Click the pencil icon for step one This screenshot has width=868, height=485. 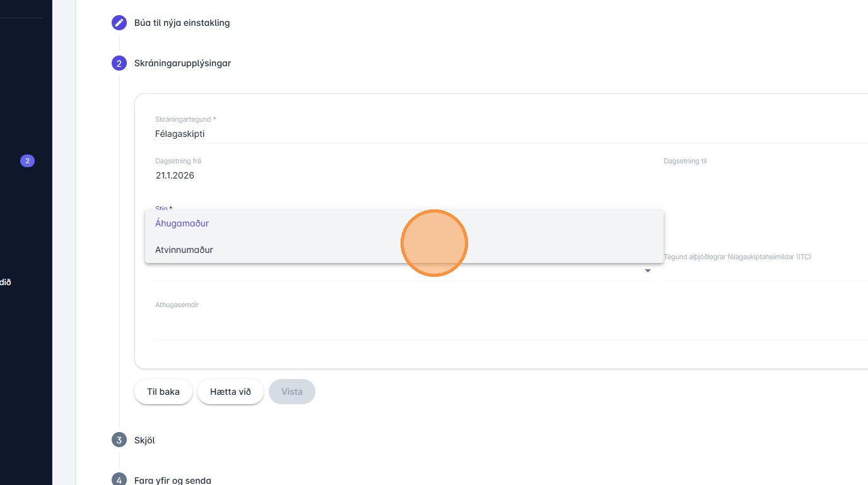tap(119, 23)
